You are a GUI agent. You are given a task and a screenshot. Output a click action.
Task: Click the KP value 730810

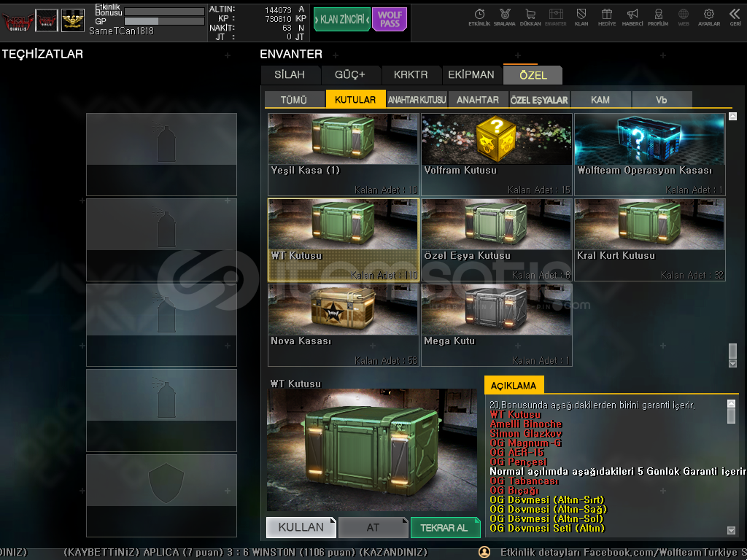[x=278, y=18]
